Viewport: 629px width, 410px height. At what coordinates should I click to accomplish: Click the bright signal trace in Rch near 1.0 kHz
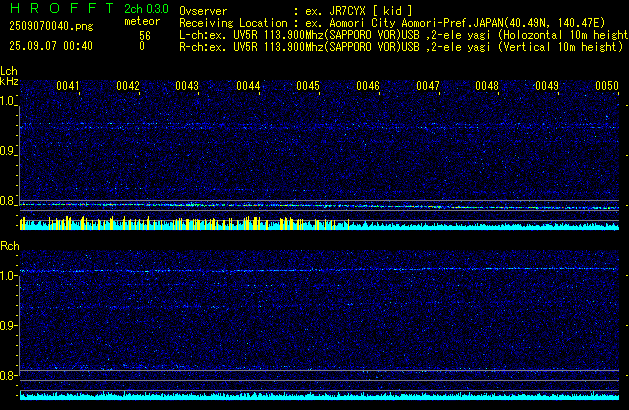pos(319,270)
